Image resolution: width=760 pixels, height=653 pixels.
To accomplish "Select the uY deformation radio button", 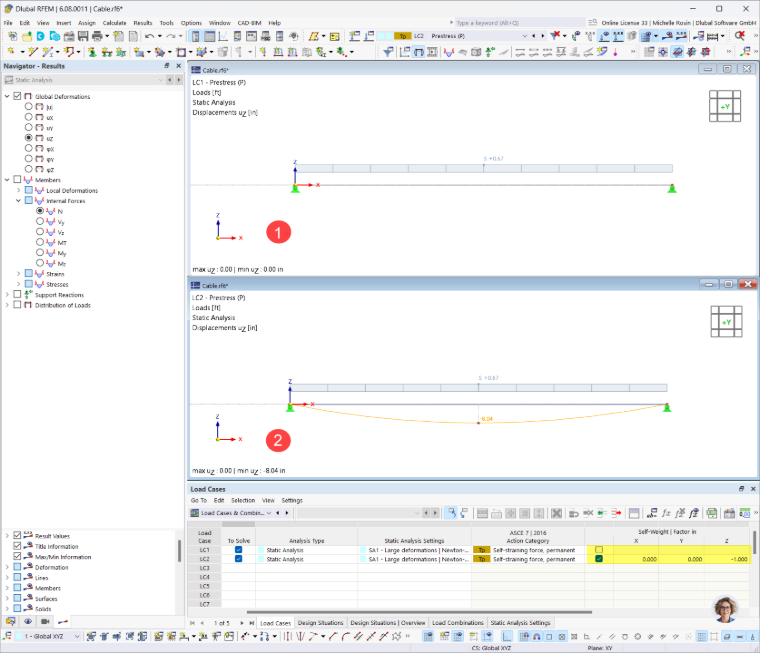I will (x=29, y=127).
